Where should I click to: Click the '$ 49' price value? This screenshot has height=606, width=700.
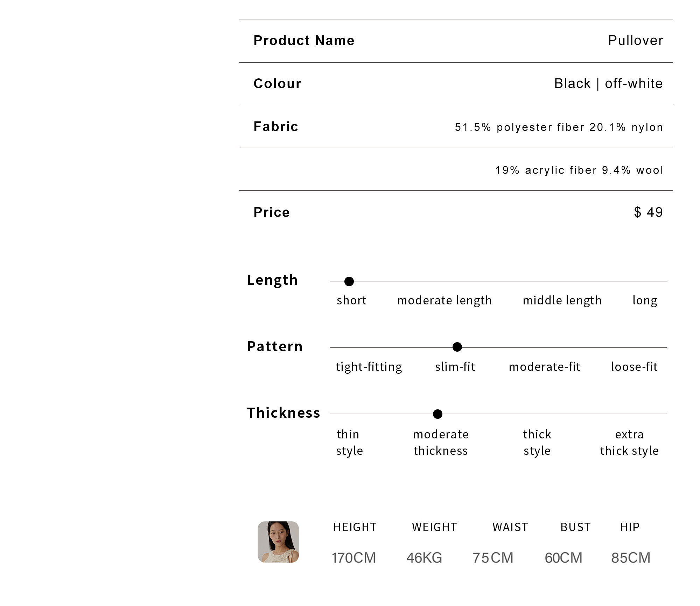649,212
